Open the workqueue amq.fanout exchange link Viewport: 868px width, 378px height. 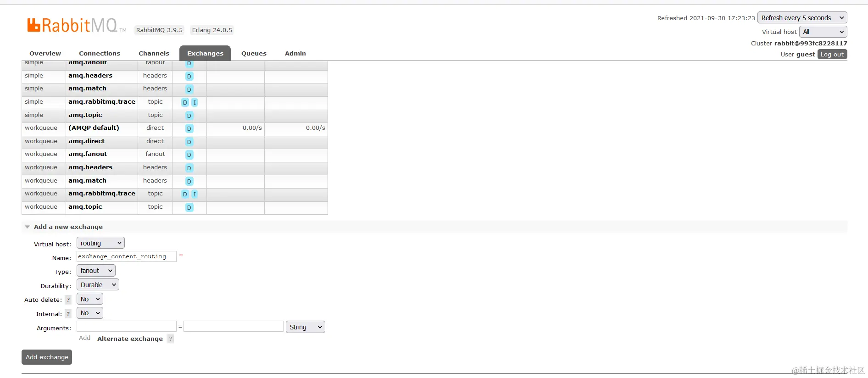tap(88, 154)
